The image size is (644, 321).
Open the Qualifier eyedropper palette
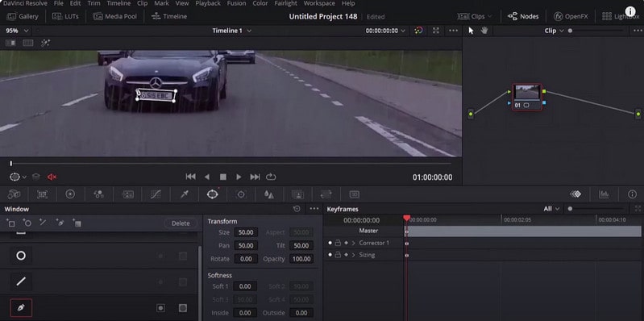click(x=184, y=194)
